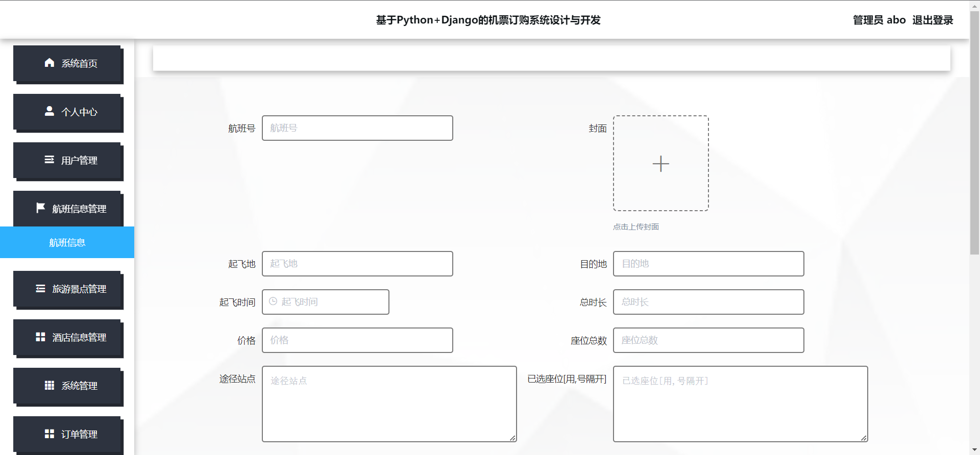Click the list icon beside 旅游景点管理

(40, 289)
